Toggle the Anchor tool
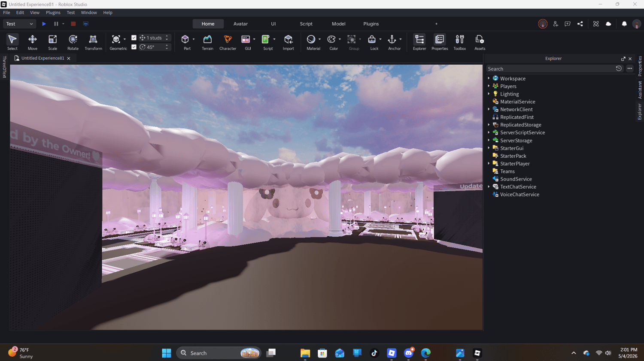The image size is (644, 361). click(x=392, y=39)
